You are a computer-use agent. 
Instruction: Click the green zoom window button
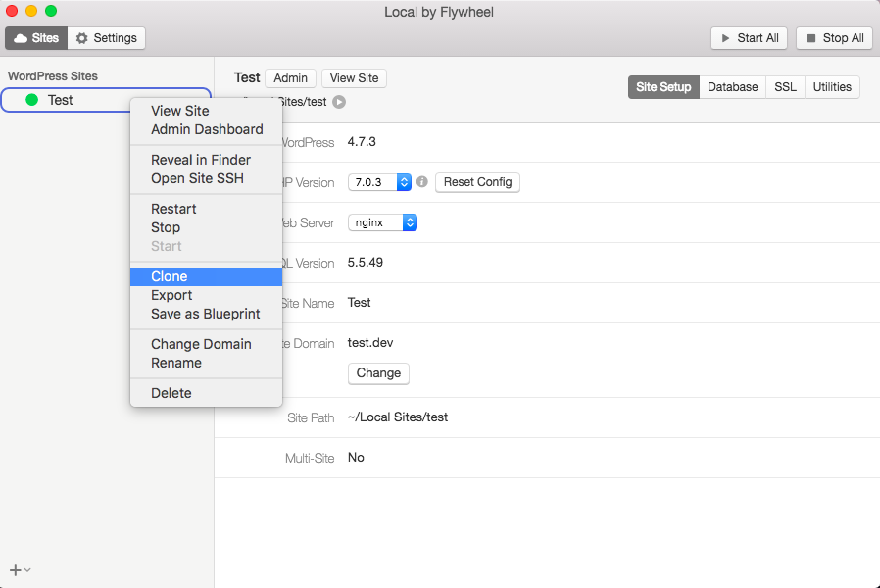coord(51,11)
